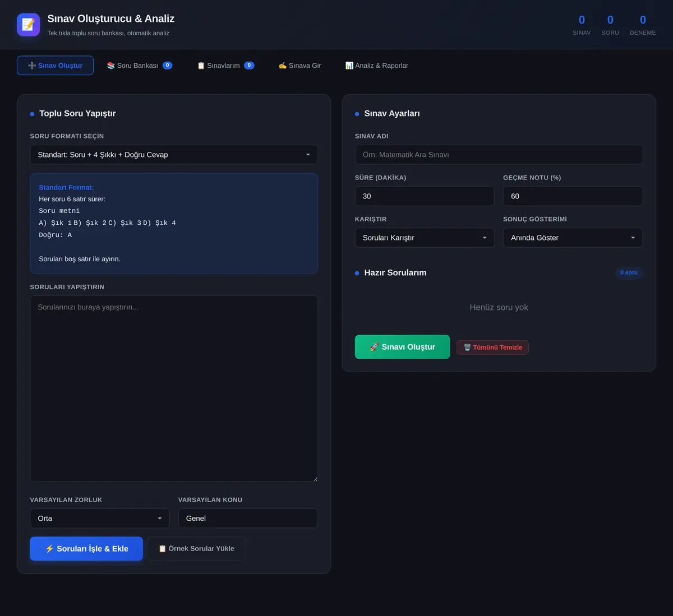
Task: Click the "Doğru: A" example line
Action: point(56,235)
